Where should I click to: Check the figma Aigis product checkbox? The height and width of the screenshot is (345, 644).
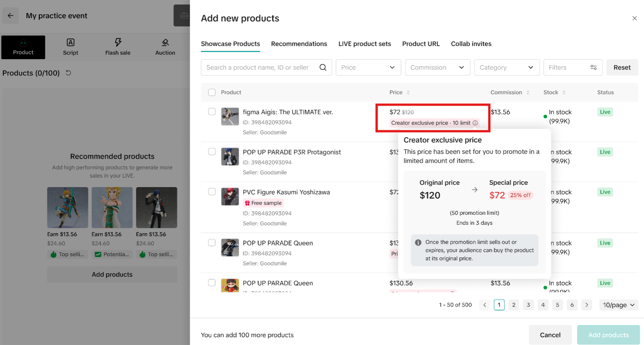pos(212,112)
